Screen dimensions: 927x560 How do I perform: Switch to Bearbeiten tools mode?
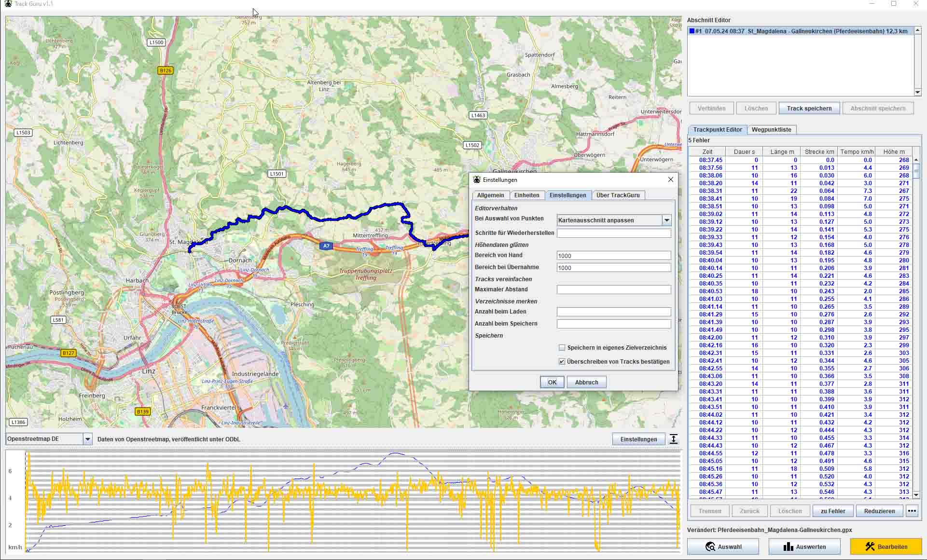[x=885, y=546]
